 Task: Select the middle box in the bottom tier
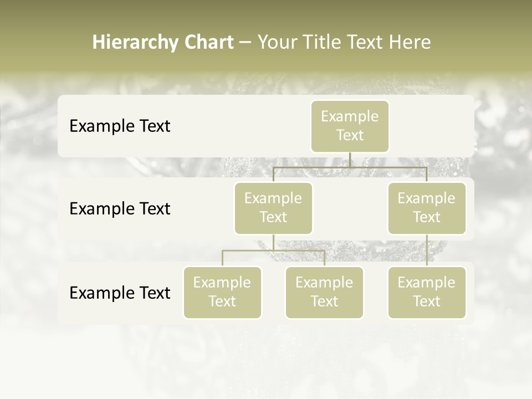pyautogui.click(x=324, y=292)
